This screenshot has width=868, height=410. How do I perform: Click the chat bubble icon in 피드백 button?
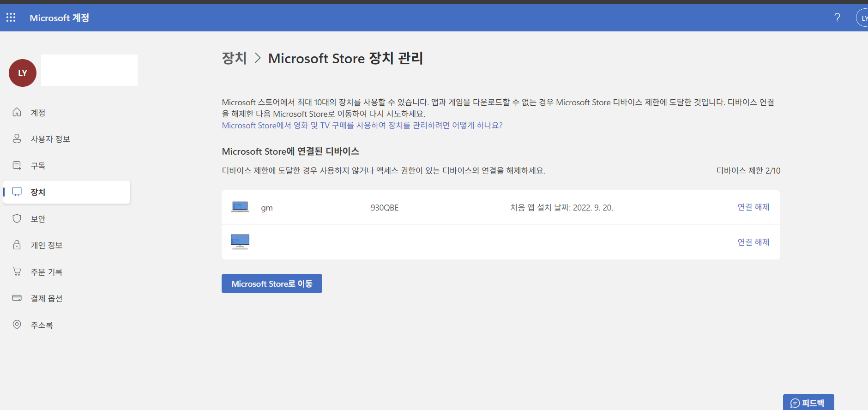pos(795,403)
